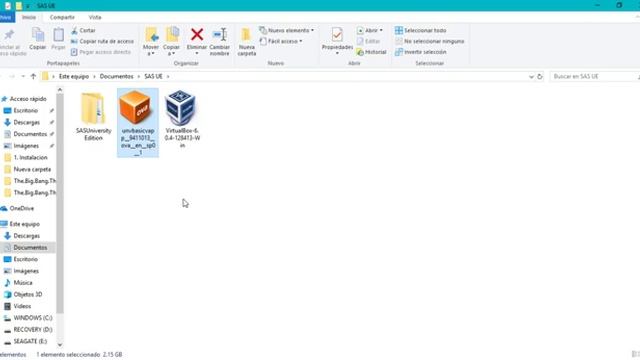The height and width of the screenshot is (360, 640).
Task: Click Seleccionar todo
Action: tap(420, 31)
